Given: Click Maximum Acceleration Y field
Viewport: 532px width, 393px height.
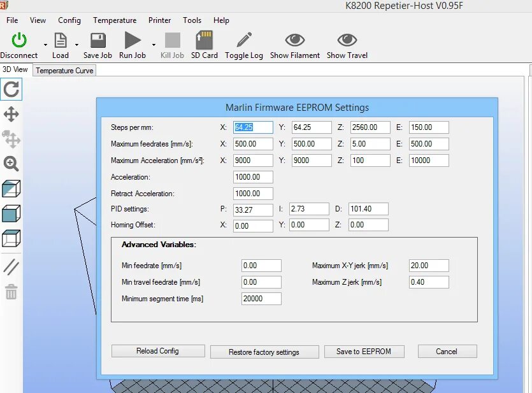Looking at the screenshot, I should point(312,161).
